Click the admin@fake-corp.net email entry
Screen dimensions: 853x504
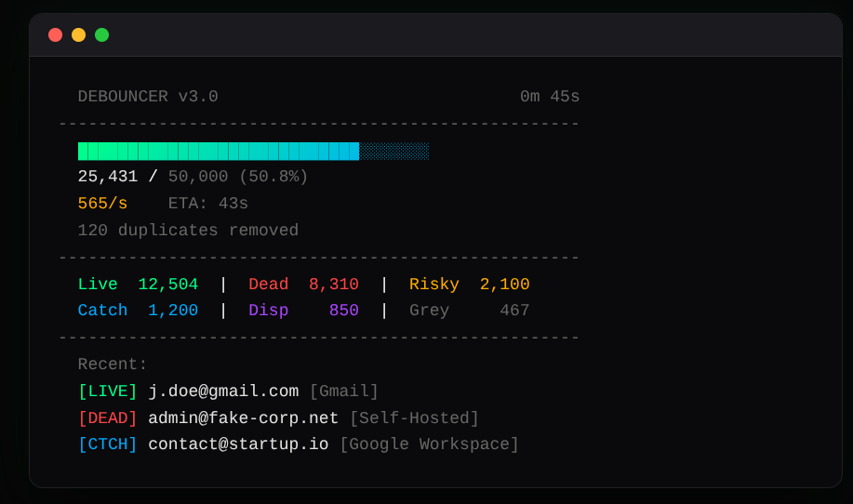243,418
